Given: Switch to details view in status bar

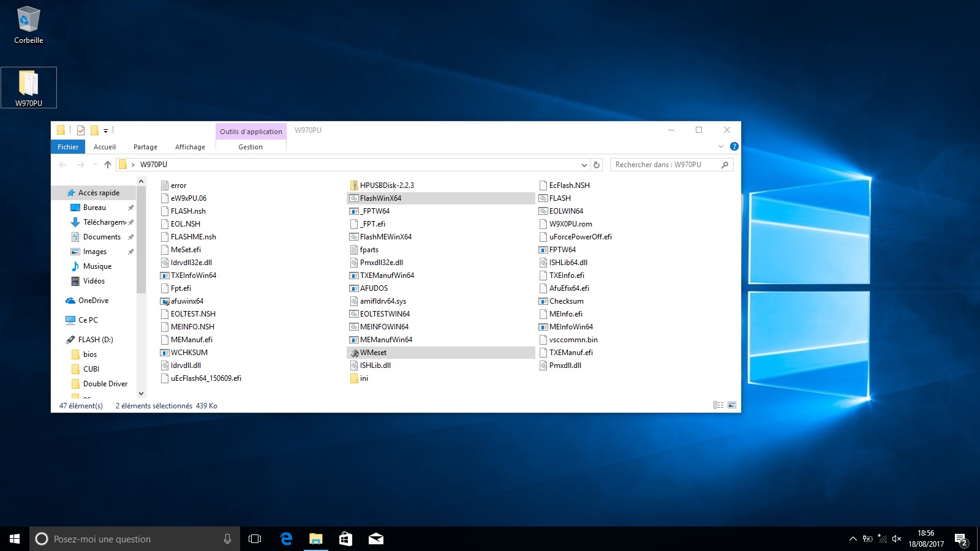Looking at the screenshot, I should (x=718, y=405).
